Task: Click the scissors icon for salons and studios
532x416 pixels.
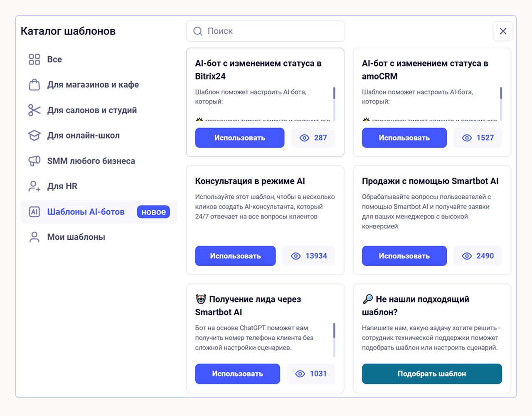Action: click(x=34, y=110)
